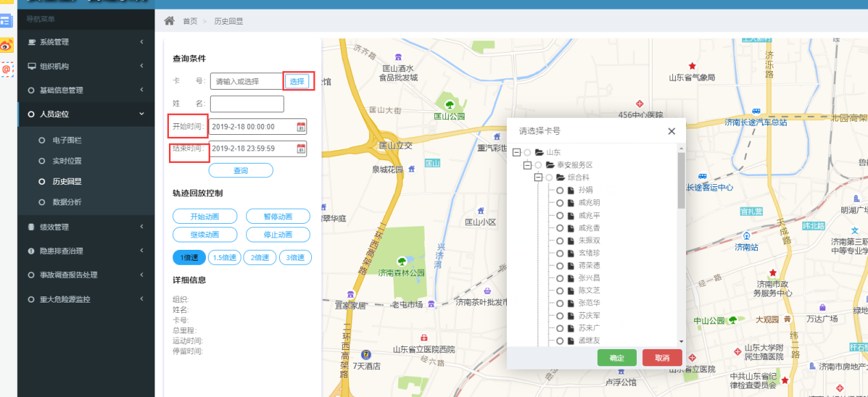Close the 请选择卡号 dialog with X

pos(671,131)
